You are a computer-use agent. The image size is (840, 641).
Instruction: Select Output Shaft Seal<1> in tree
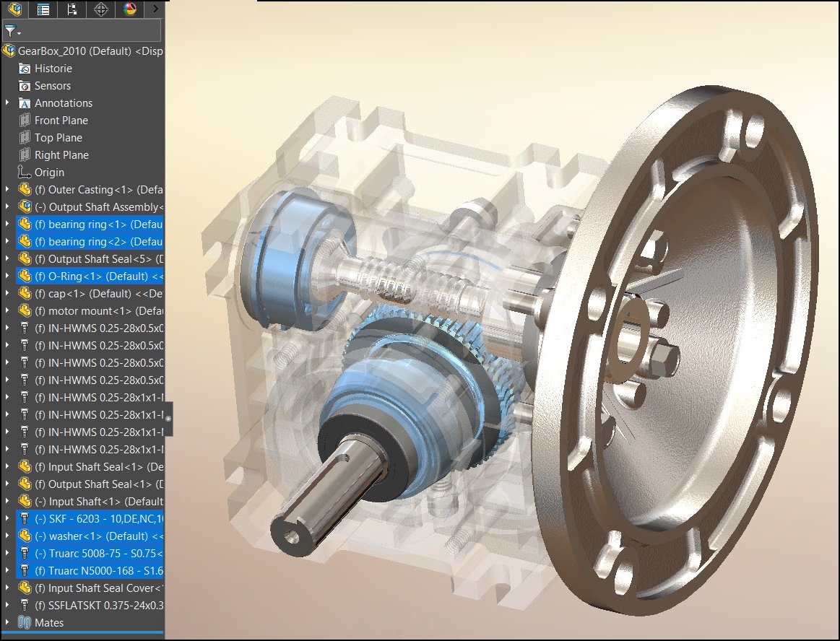coord(90,484)
